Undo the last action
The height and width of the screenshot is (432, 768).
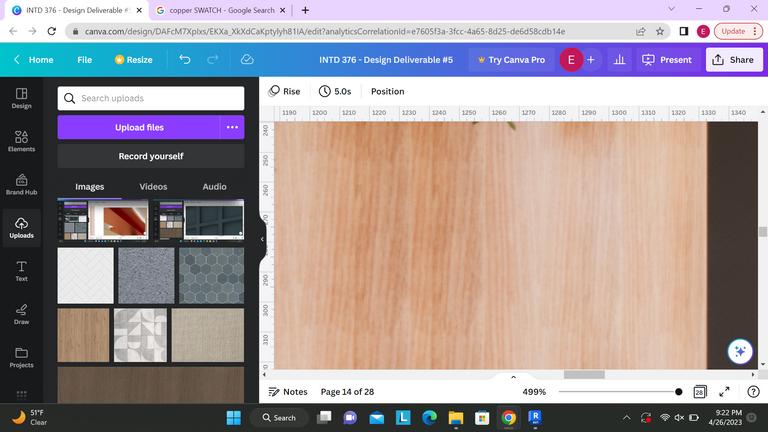[x=184, y=60]
